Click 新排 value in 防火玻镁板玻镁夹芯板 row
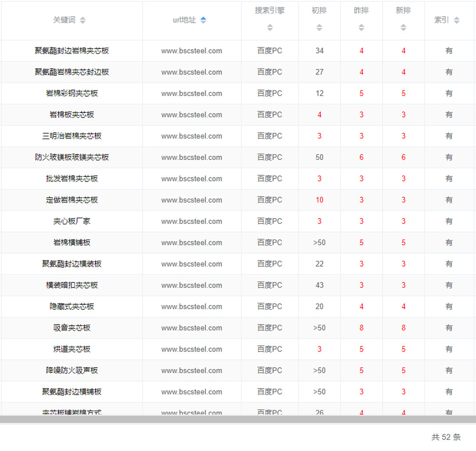476x451 pixels. [x=403, y=157]
